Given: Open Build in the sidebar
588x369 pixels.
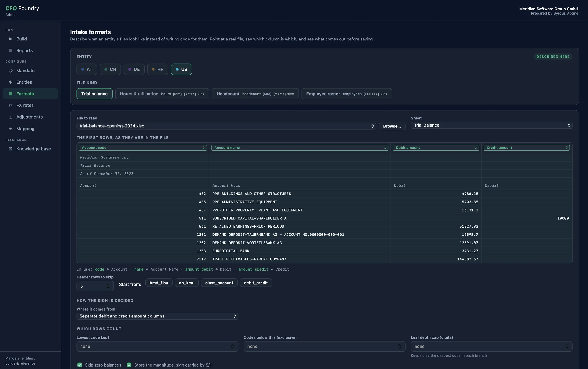Looking at the screenshot, I should (30, 39).
